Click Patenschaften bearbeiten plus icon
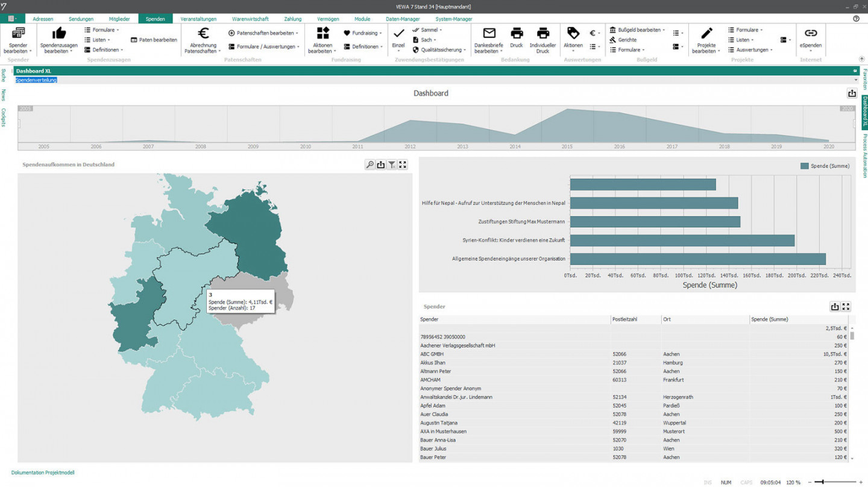This screenshot has width=868, height=487. 231,33
